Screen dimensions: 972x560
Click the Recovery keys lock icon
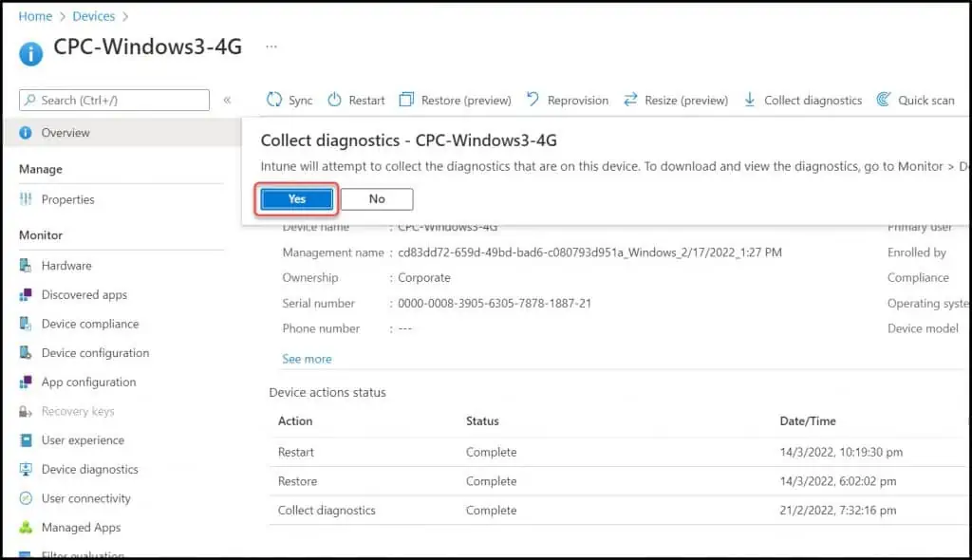(26, 411)
